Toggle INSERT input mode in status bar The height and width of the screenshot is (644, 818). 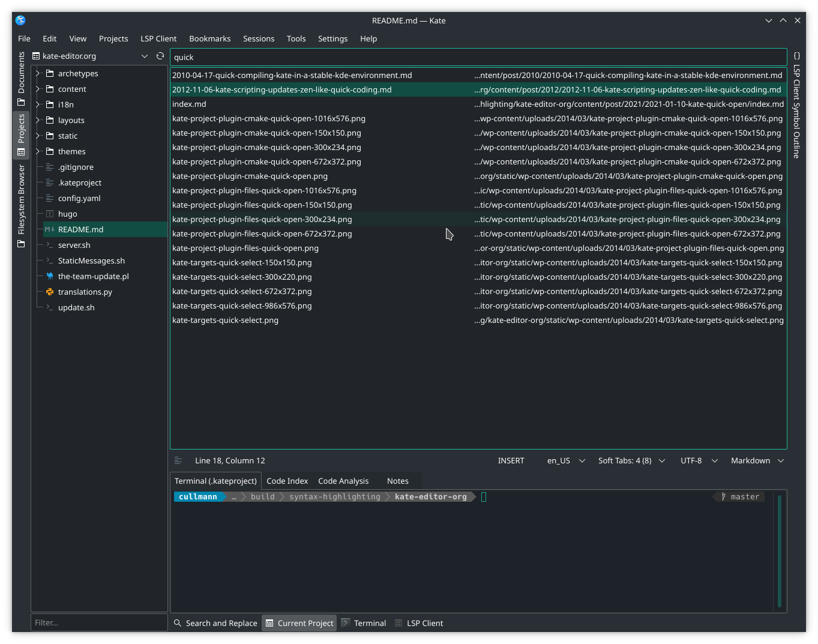click(x=511, y=460)
